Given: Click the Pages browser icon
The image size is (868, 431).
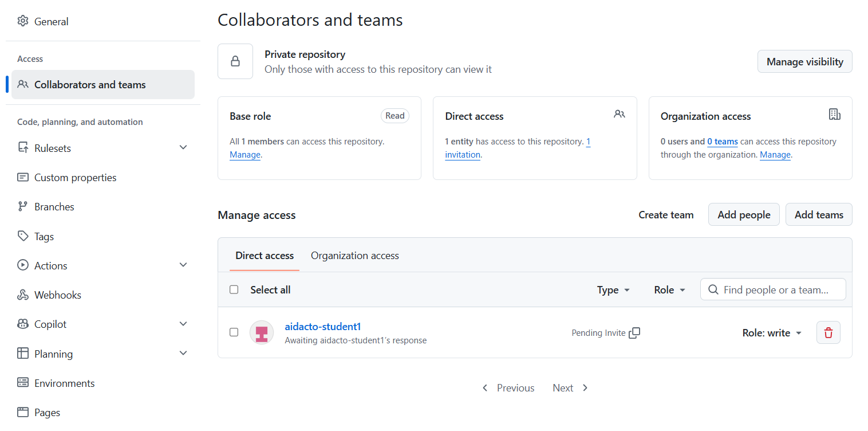Looking at the screenshot, I should pyautogui.click(x=23, y=412).
